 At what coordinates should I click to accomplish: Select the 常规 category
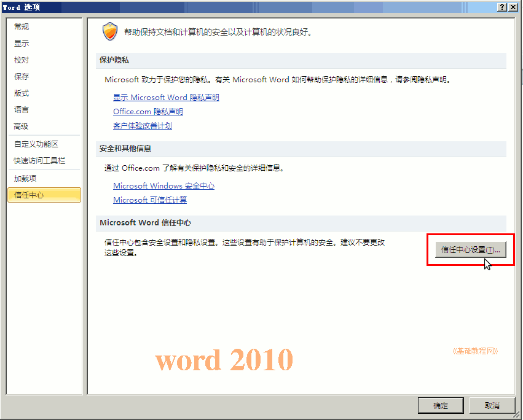(44, 26)
